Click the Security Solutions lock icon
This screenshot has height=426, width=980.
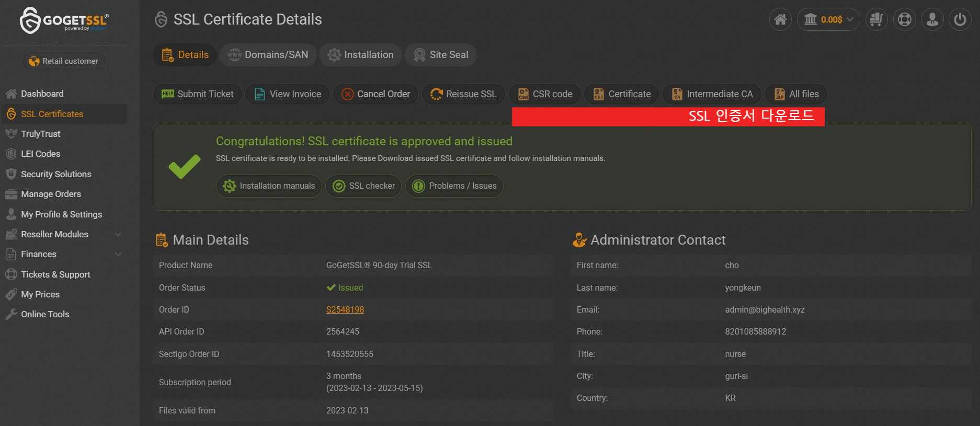11,174
